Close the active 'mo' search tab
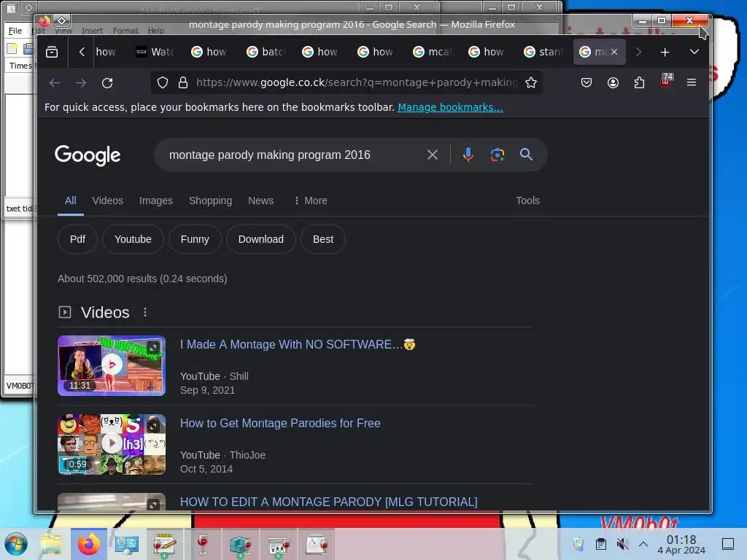 point(614,52)
